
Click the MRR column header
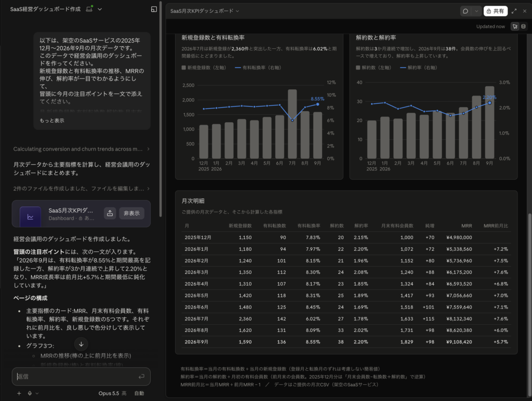[467, 225]
